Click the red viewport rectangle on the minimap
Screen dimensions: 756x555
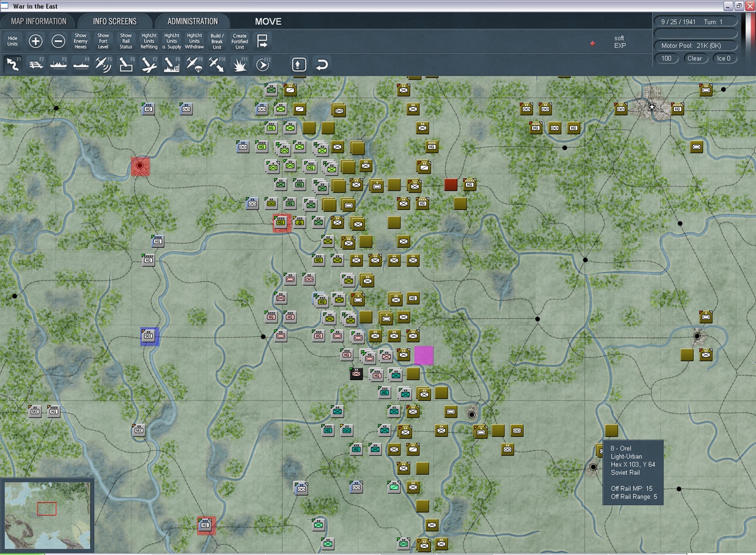click(x=47, y=508)
